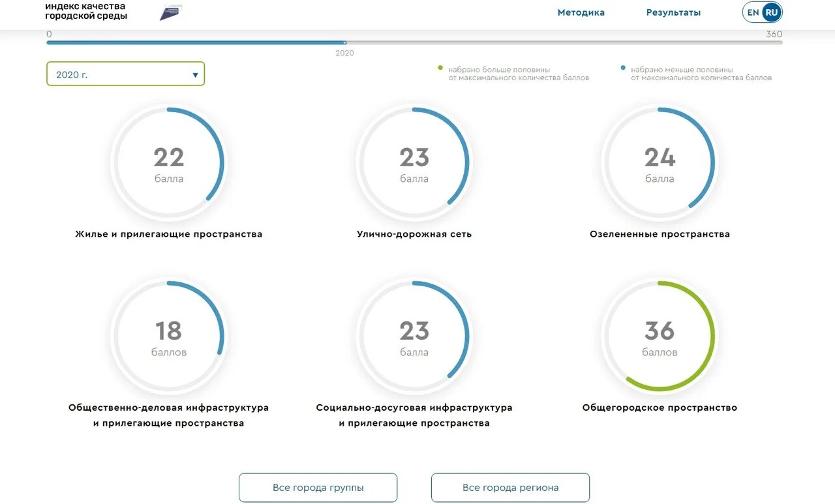Image resolution: width=835 pixels, height=504 pixels.
Task: Select the RU language option
Action: [x=772, y=12]
